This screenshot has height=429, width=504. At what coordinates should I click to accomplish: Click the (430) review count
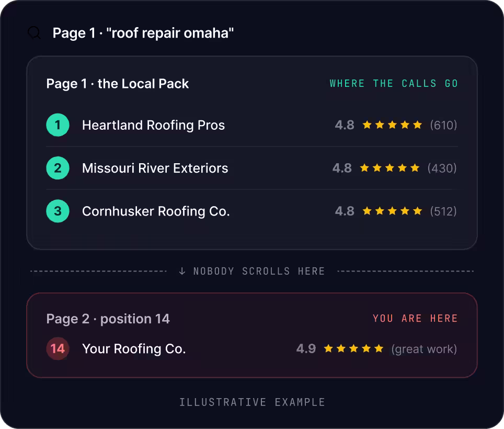coord(442,168)
